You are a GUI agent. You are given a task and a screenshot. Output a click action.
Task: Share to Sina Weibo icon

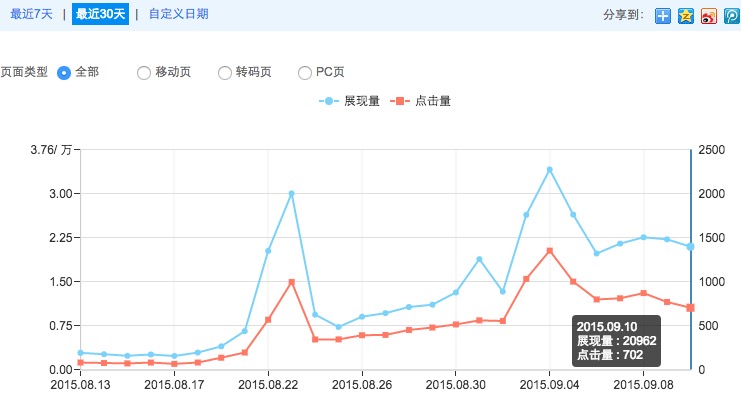point(709,16)
